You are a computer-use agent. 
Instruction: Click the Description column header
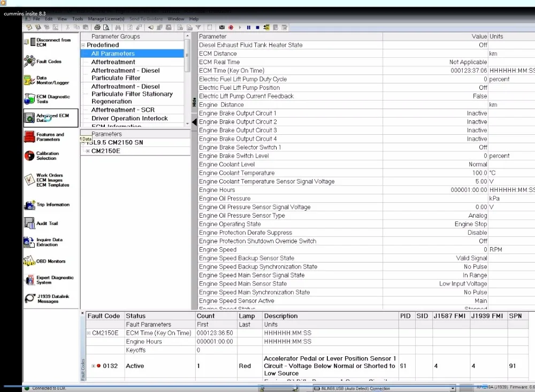pyautogui.click(x=330, y=316)
